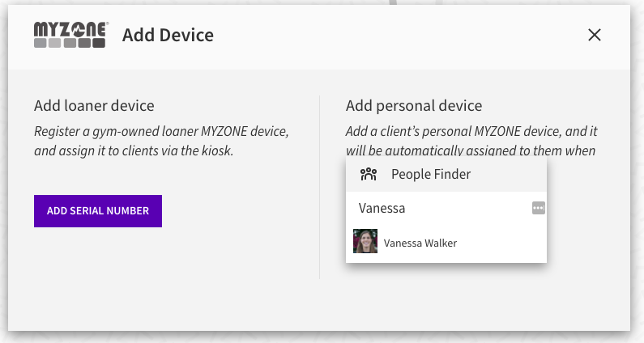Click the MYZONE wordmark logo
This screenshot has width=644, height=343.
pos(70,29)
